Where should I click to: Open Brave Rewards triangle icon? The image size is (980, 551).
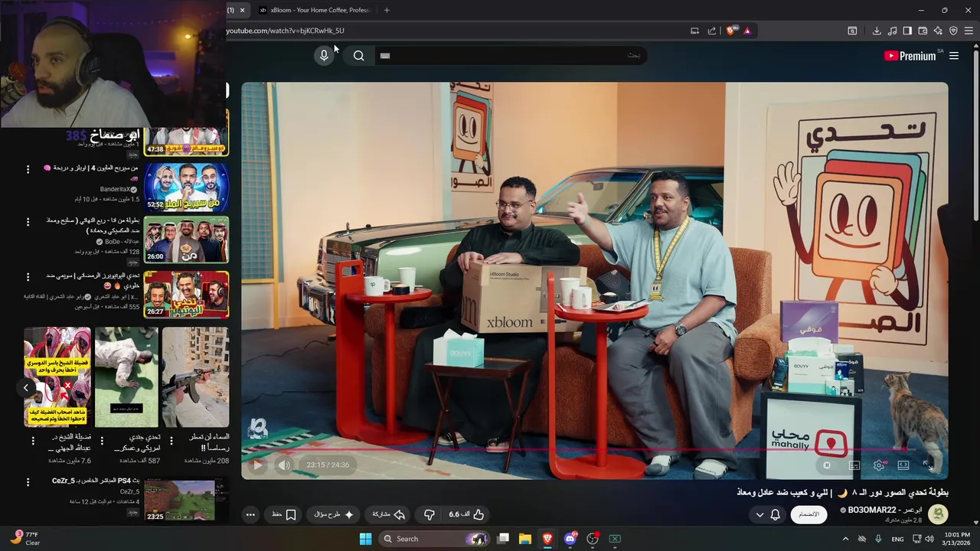747,31
